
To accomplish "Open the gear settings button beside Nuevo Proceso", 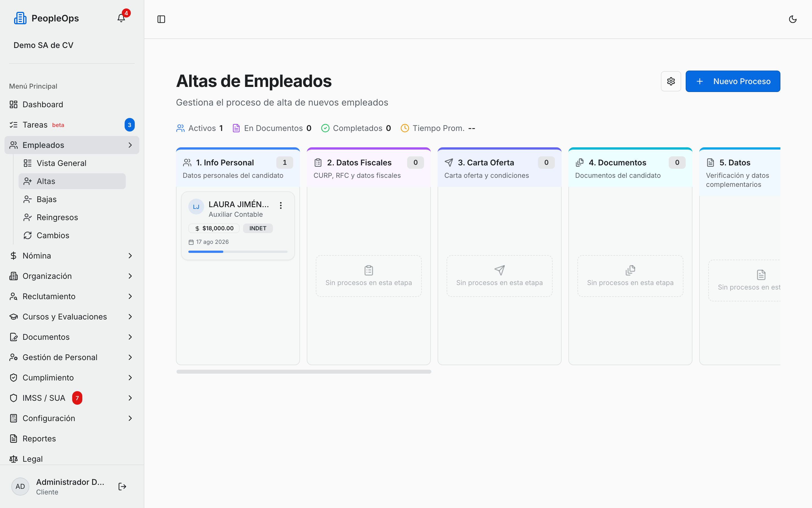I will (671, 81).
